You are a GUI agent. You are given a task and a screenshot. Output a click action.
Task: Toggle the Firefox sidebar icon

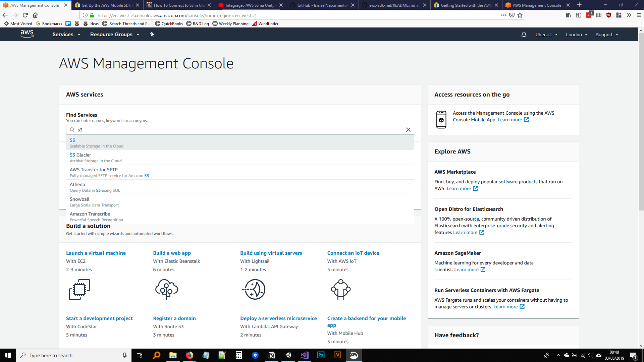(579, 15)
